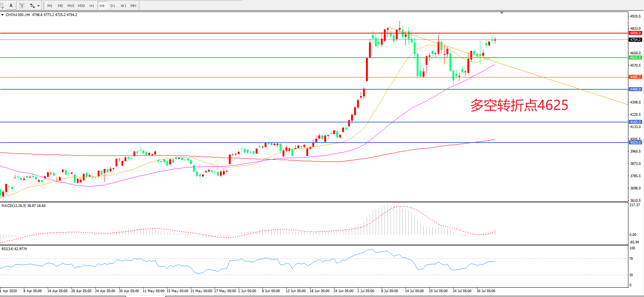Image resolution: width=644 pixels, height=297 pixels.
Task: Switch chart to M1 timeframe
Action: click(x=50, y=6)
